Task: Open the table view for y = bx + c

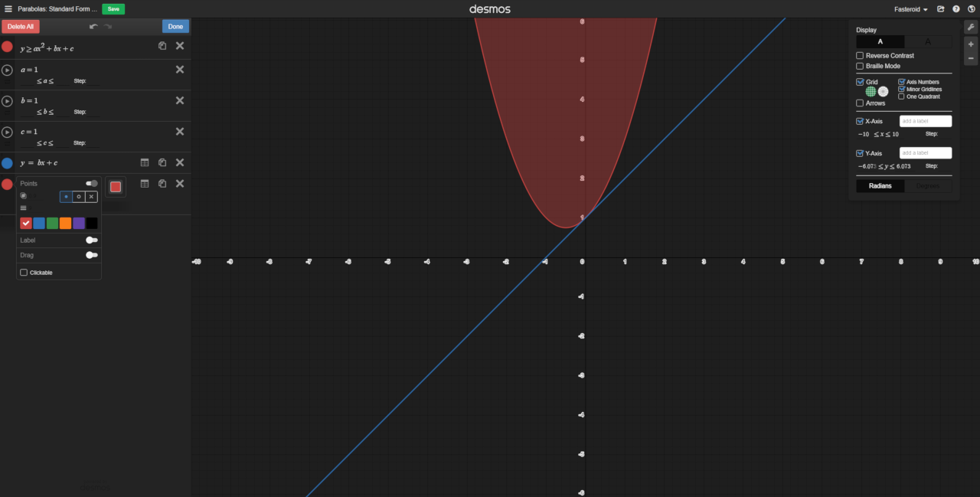Action: click(145, 162)
